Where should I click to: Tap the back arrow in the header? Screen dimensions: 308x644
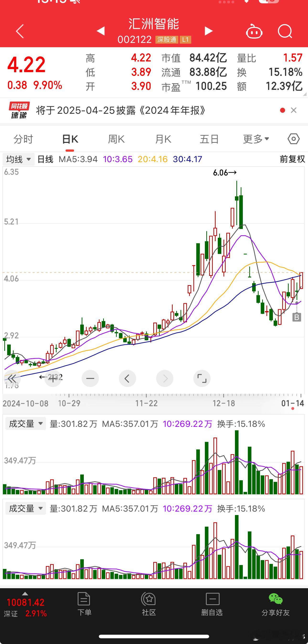[20, 31]
